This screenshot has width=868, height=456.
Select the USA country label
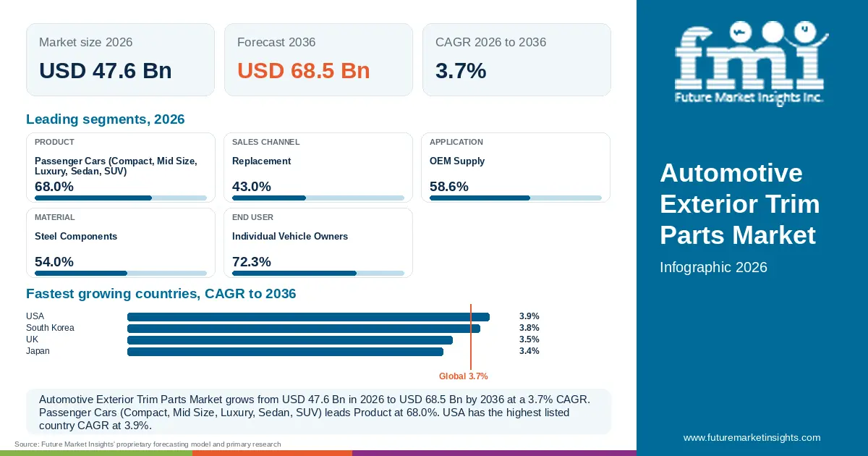[35, 316]
